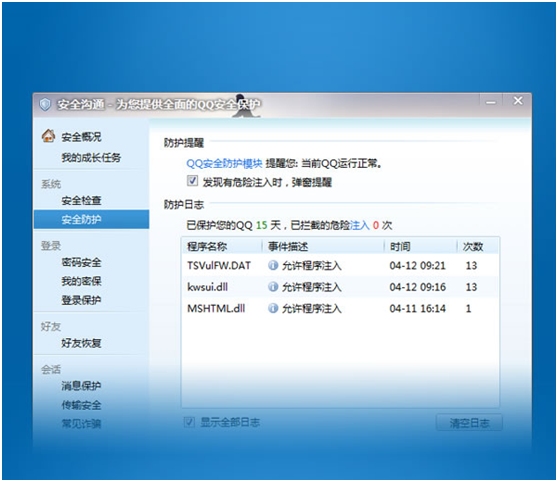Screen dimensions: 558x482
Task: Open 常见诈骗 page
Action: tap(81, 424)
